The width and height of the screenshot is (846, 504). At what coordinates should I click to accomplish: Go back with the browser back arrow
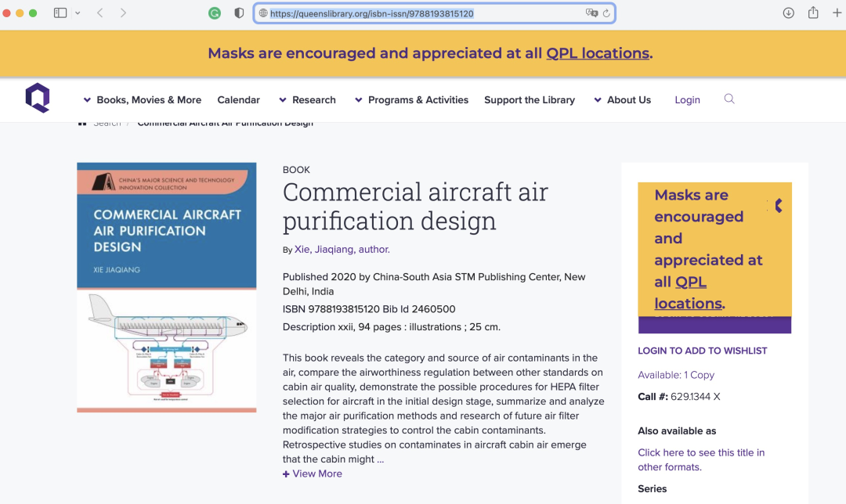tap(99, 13)
